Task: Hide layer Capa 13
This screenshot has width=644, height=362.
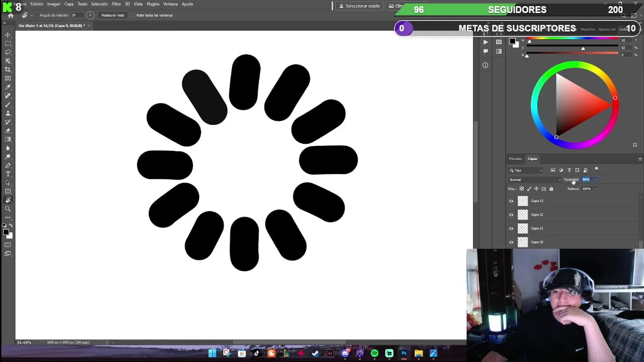Action: pos(511,201)
